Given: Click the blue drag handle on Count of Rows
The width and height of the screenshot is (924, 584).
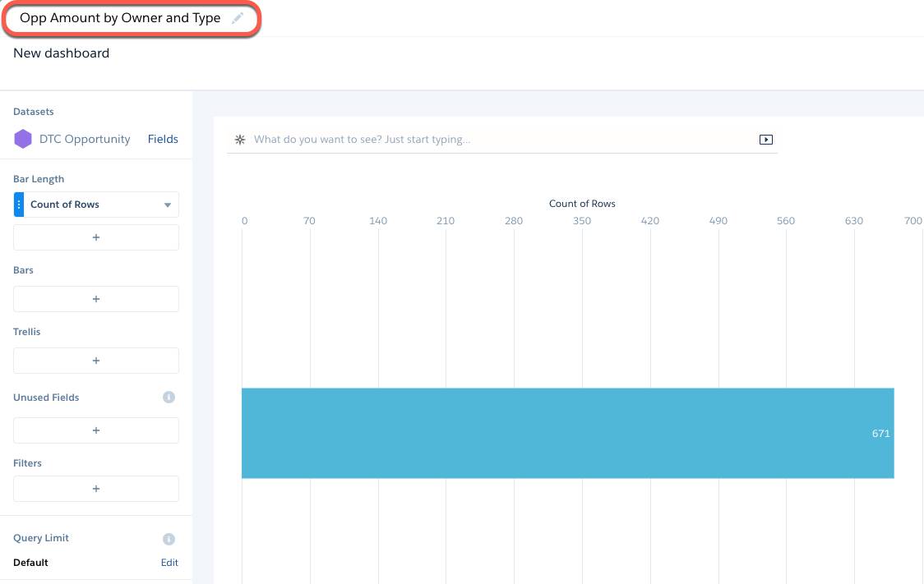Looking at the screenshot, I should 18,204.
